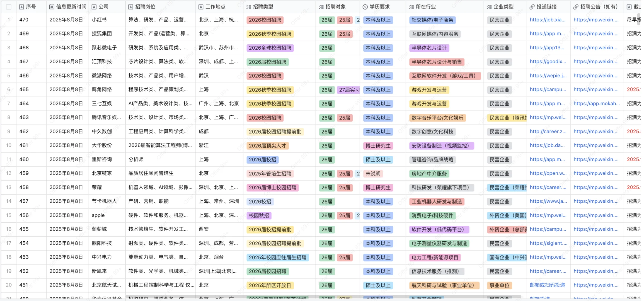Click the 博士研究生 tag in 大华股份 row
Viewport: 644px width, 301px height.
[378, 146]
